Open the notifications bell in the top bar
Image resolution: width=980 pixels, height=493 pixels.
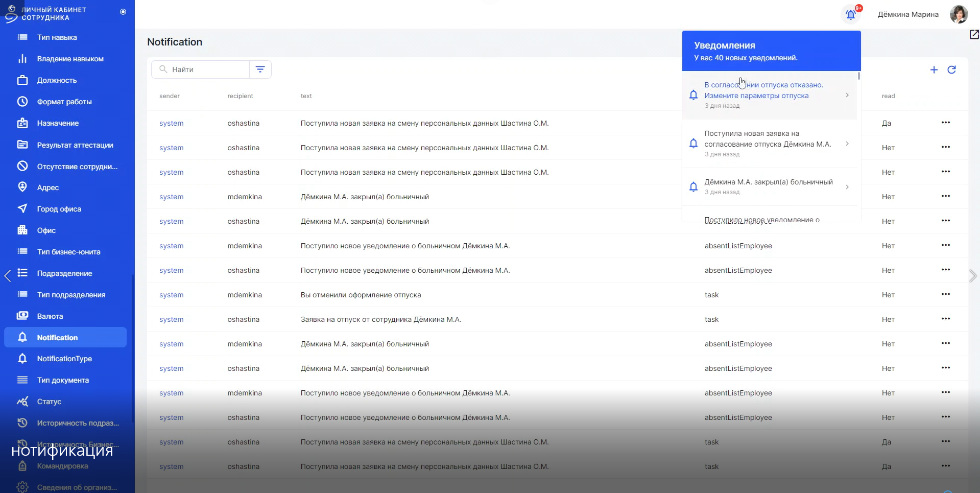[x=851, y=14]
